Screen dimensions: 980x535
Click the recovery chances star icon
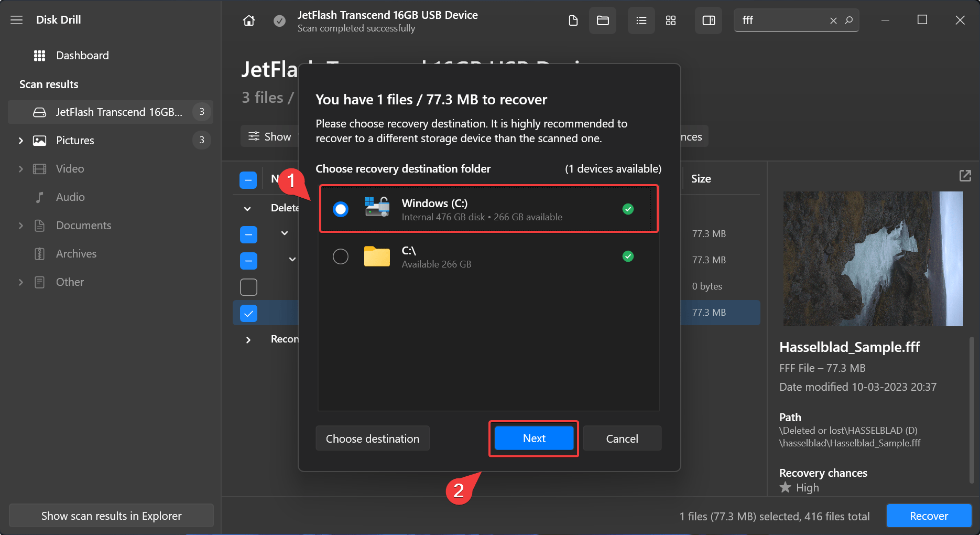pos(785,488)
